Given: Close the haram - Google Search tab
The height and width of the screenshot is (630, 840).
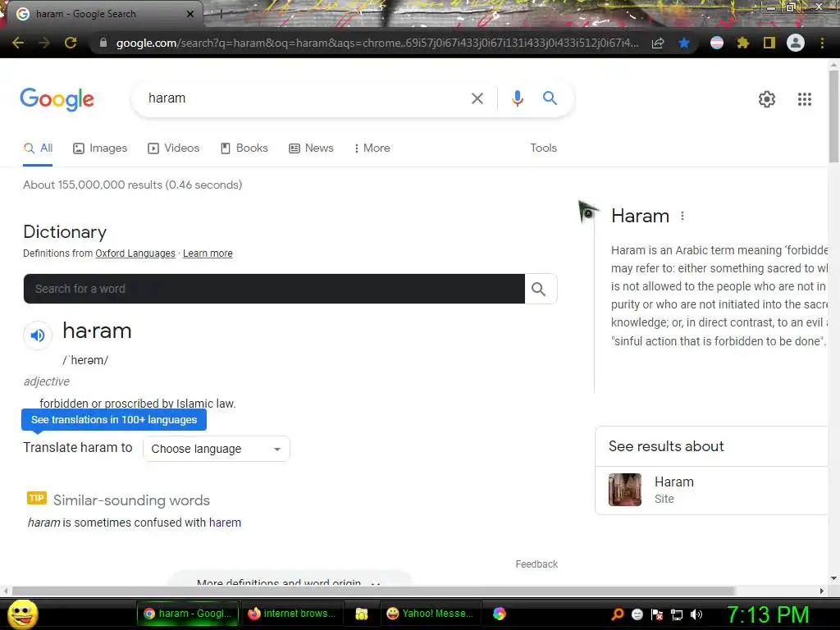Looking at the screenshot, I should (190, 14).
